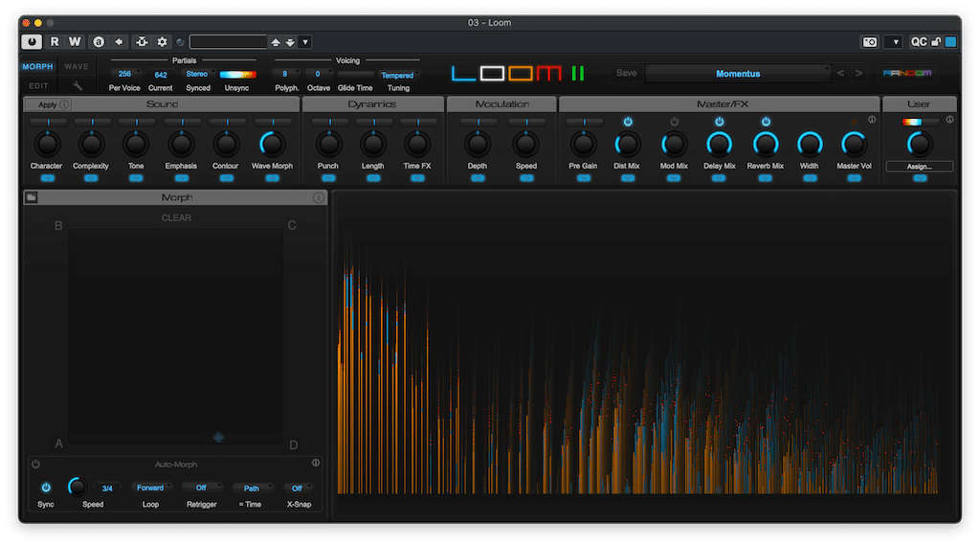Image resolution: width=980 pixels, height=545 pixels.
Task: Open the X-Snap dropdown showing Off
Action: click(x=299, y=488)
